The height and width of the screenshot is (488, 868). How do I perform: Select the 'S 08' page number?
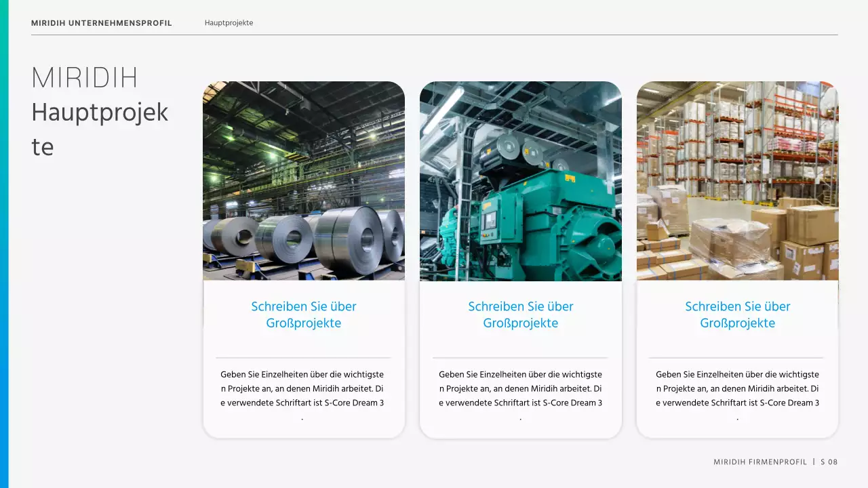point(829,462)
